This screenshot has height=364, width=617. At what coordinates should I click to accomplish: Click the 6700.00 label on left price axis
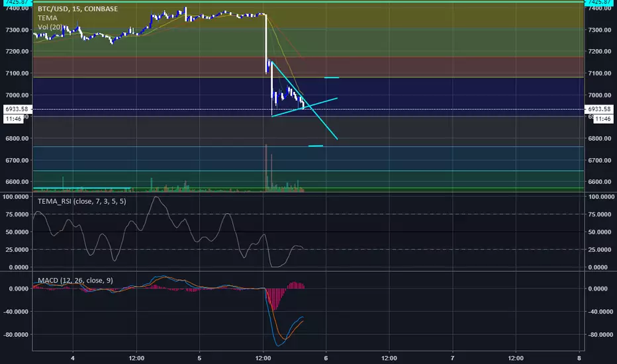tap(17, 160)
